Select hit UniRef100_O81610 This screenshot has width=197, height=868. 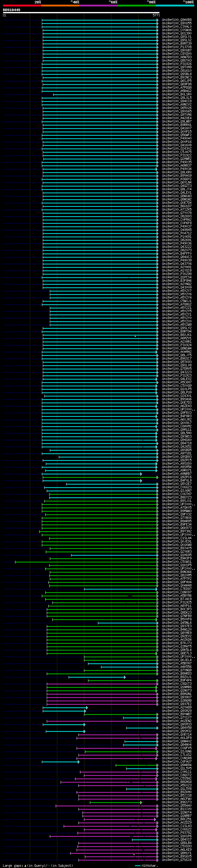pos(177,71)
